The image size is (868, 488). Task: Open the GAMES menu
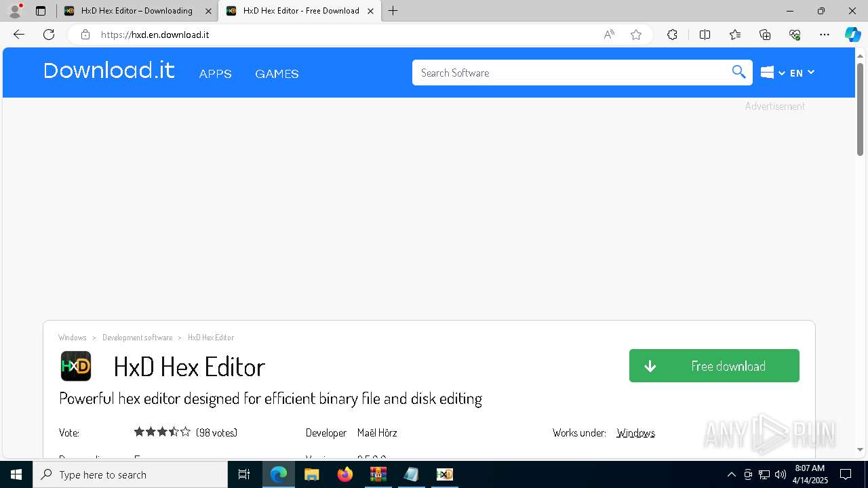click(277, 74)
